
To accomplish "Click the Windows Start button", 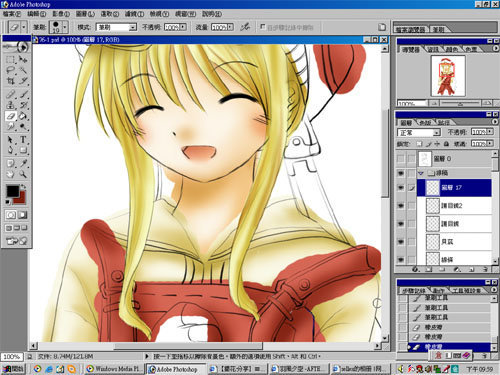I will point(13,369).
